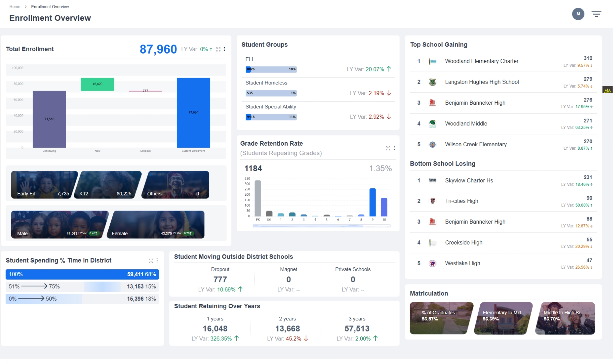Screen dimensions: 613x364
Task: Click the Langston Hughes High School logo
Action: (x=432, y=82)
